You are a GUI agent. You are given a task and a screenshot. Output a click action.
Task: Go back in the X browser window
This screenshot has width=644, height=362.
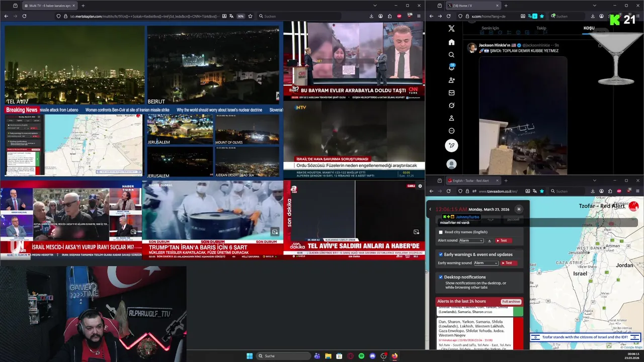431,16
